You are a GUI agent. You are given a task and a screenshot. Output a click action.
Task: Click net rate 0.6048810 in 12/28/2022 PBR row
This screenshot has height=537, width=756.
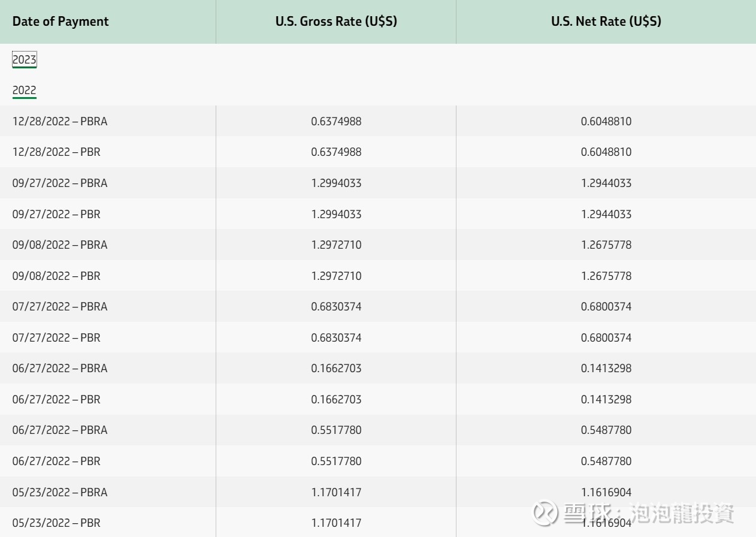click(606, 152)
